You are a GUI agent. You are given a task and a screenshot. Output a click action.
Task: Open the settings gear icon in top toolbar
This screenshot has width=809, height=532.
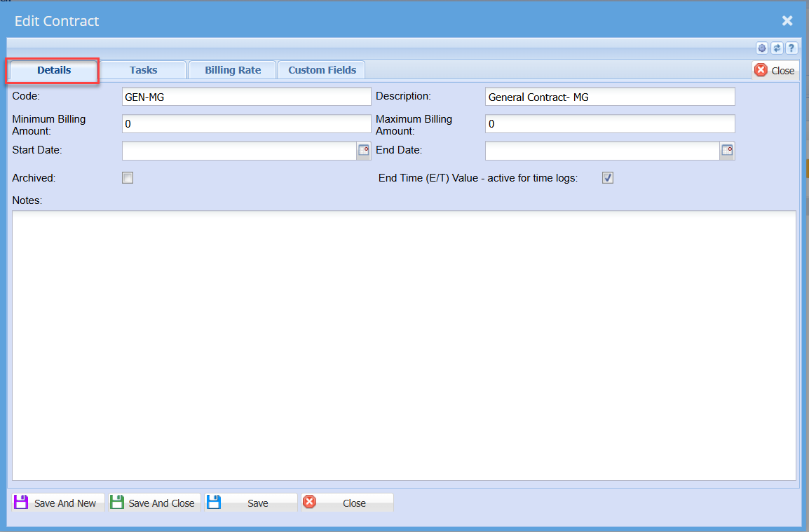762,48
